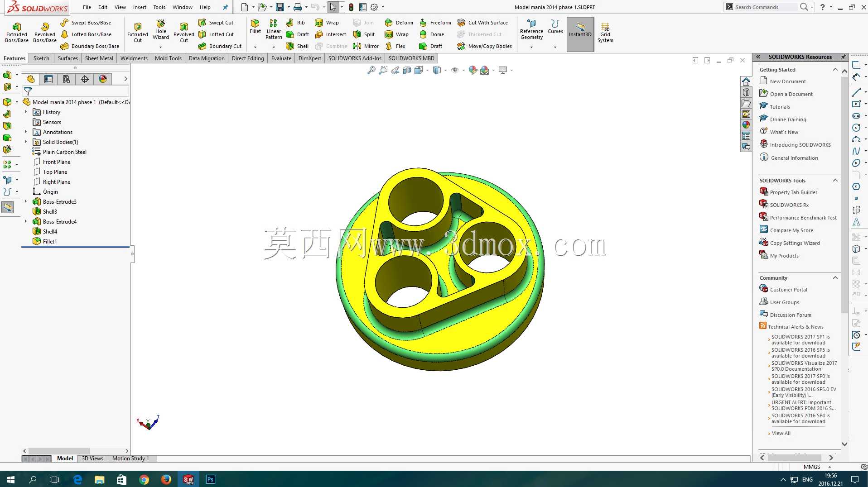This screenshot has width=868, height=487.
Task: Choose the Intersect tool
Action: [331, 34]
